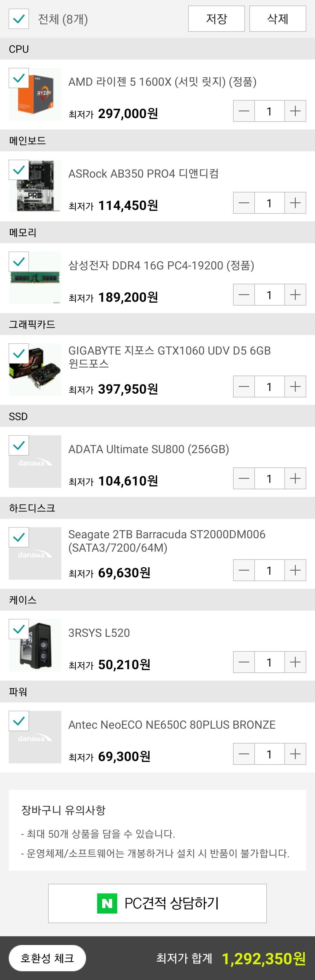The height and width of the screenshot is (980, 315).
Task: Increase ADATA Ultimate SU800 SSD quantity
Action: click(295, 478)
